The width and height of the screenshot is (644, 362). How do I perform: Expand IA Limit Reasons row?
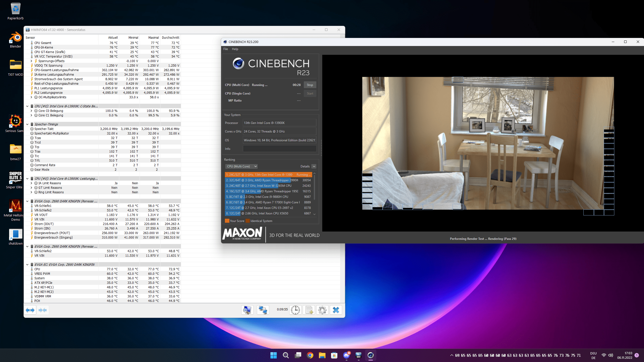point(31,183)
